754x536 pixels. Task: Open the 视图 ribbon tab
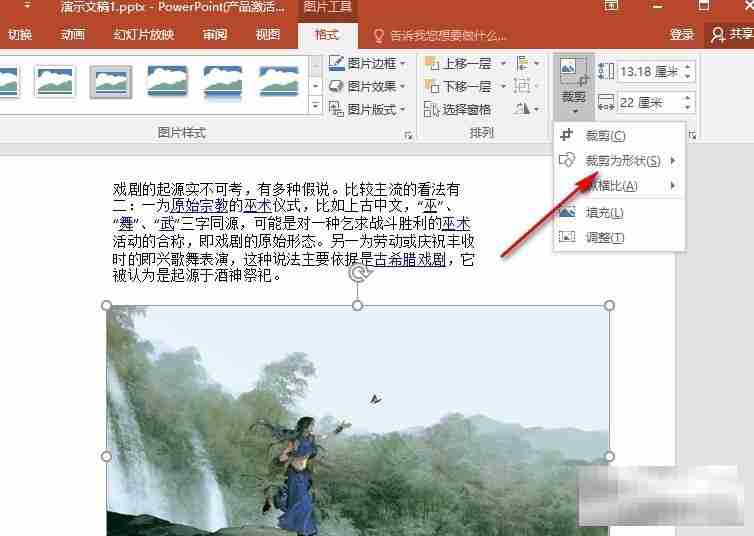click(x=267, y=34)
